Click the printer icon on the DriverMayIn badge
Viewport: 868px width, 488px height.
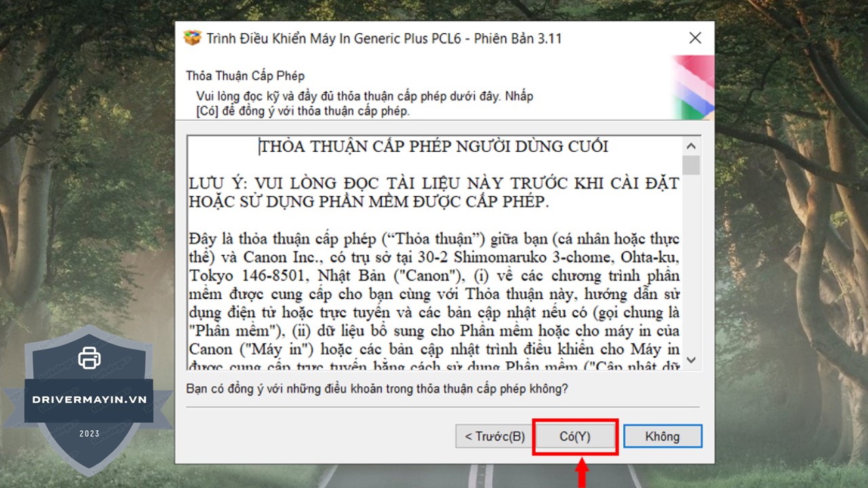tap(90, 358)
